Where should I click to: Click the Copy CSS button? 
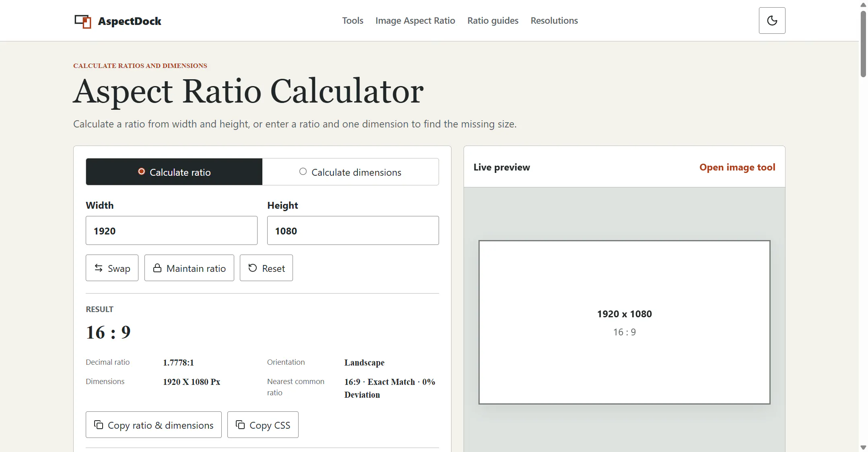tap(263, 425)
